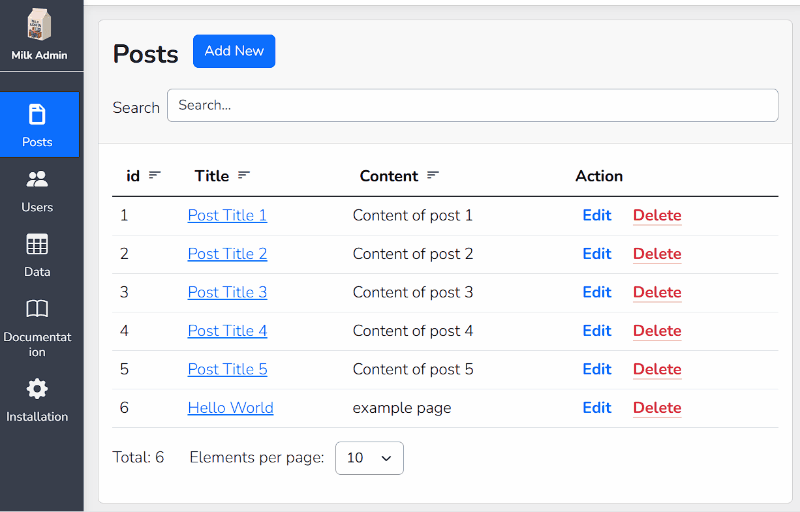Open the Posts section document icon
This screenshot has height=512, width=800.
(37, 114)
